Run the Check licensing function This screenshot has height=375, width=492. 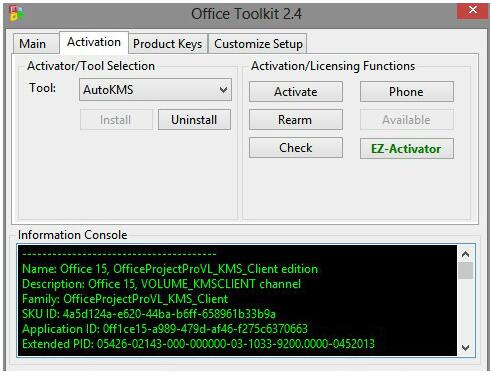pos(296,148)
